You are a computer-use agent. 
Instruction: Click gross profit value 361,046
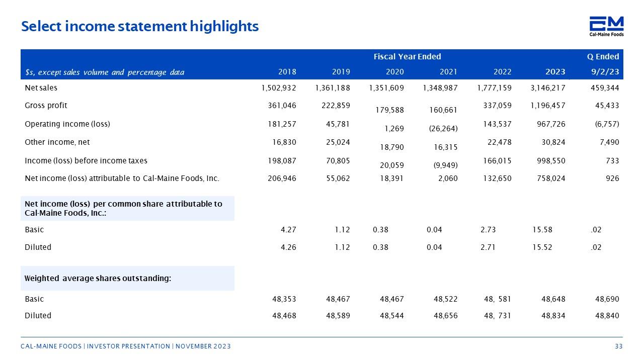pyautogui.click(x=283, y=106)
